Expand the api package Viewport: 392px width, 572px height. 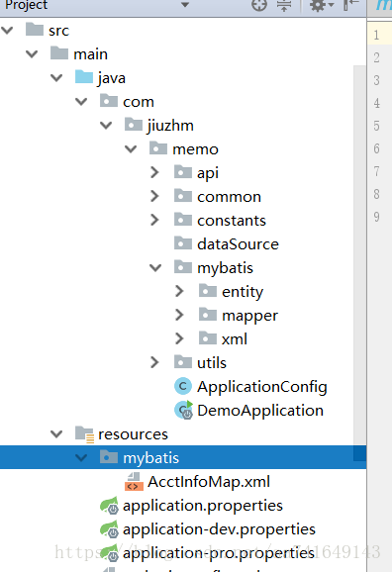click(x=154, y=172)
